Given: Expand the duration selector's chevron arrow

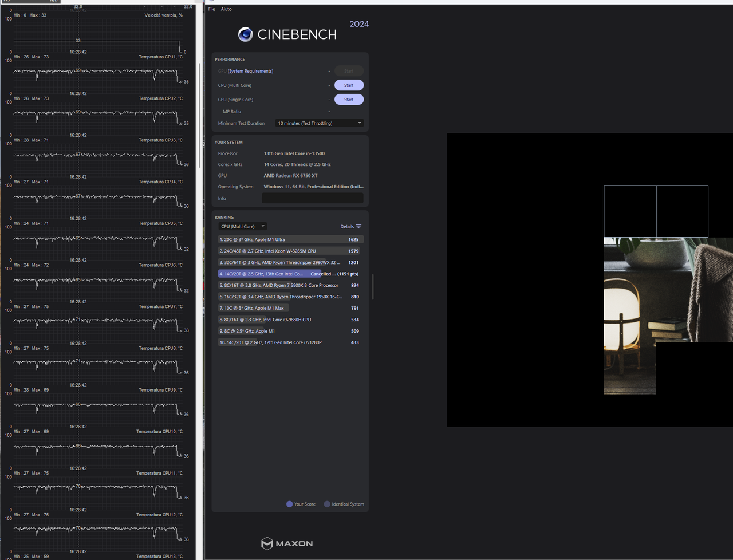Looking at the screenshot, I should (359, 123).
